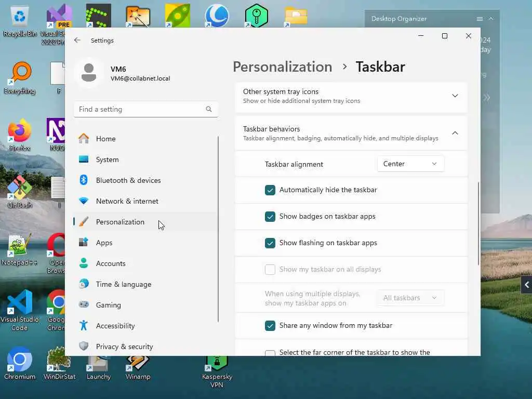Expand the side panel arrow at right edge

tap(527, 285)
